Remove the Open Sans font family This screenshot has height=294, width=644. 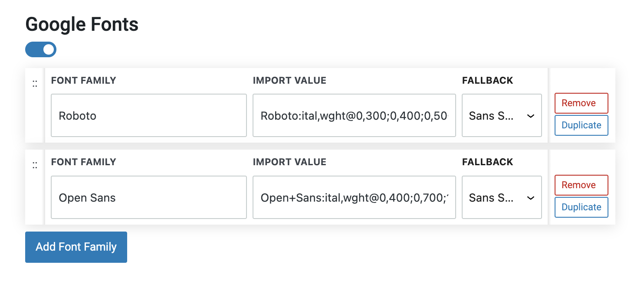click(x=581, y=185)
